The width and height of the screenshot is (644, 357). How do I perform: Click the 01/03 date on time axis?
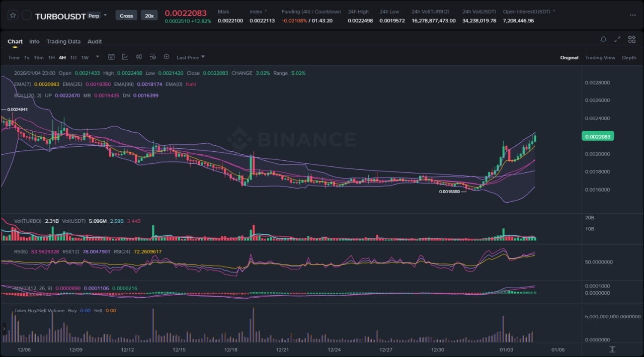coord(505,349)
